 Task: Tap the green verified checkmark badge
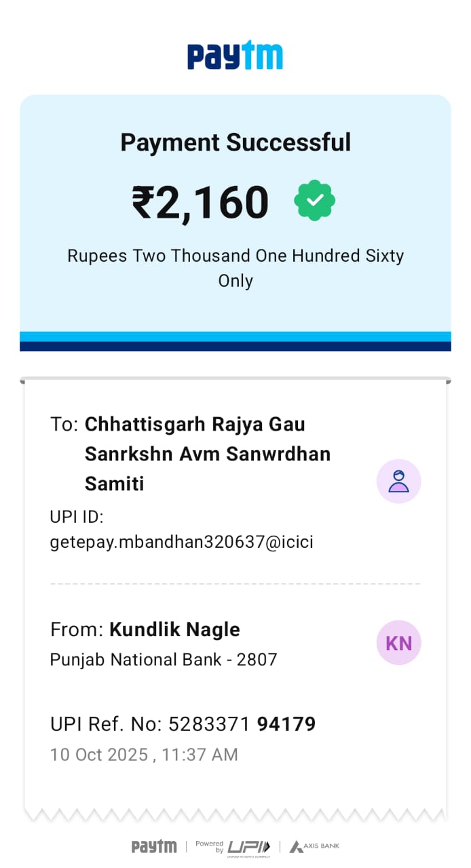pos(314,200)
